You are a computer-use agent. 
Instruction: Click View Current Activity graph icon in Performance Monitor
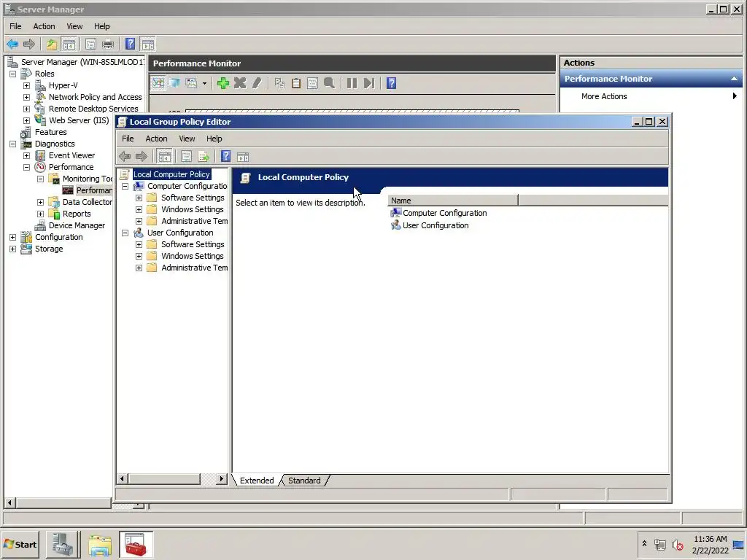(x=158, y=83)
